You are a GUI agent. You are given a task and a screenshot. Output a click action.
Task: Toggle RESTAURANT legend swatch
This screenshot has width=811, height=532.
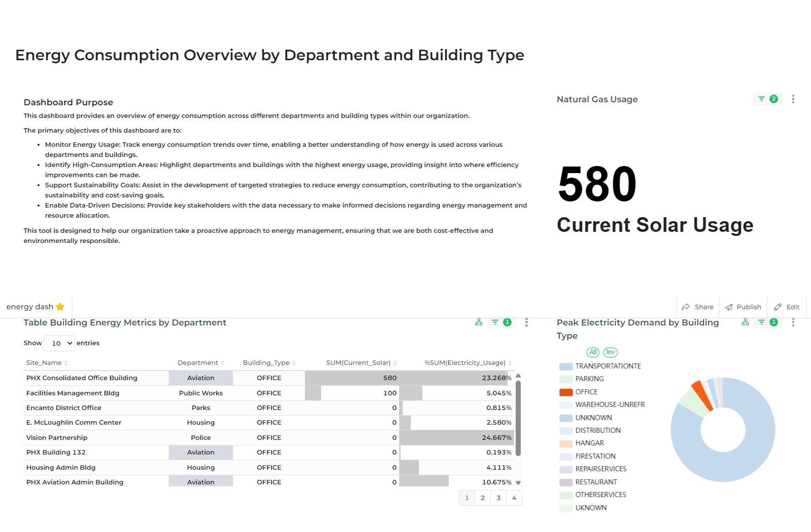(x=566, y=482)
